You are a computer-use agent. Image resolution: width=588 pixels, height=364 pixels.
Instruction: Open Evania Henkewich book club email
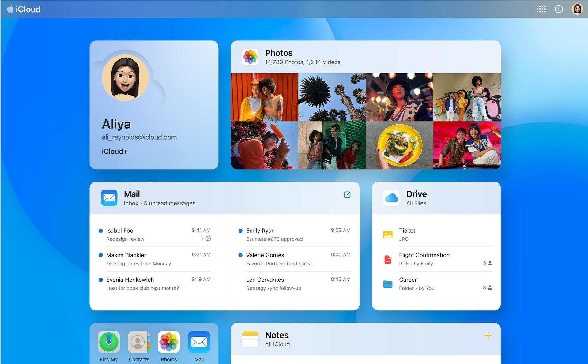(154, 284)
